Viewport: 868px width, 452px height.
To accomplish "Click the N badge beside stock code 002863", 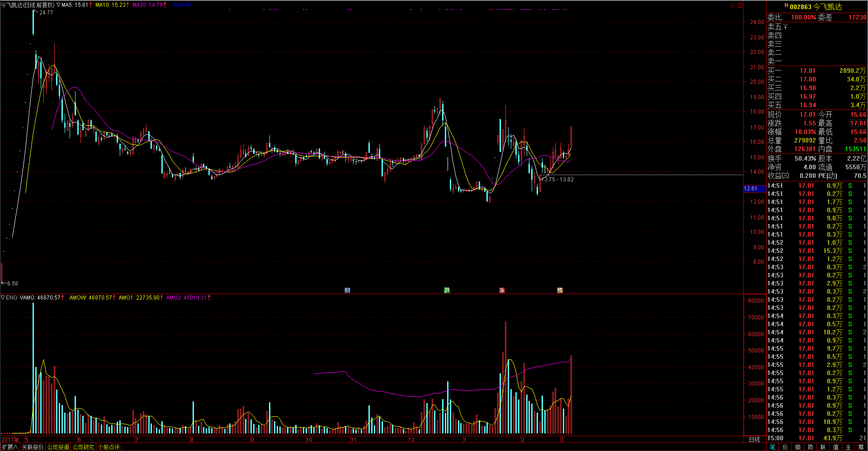I will (786, 5).
